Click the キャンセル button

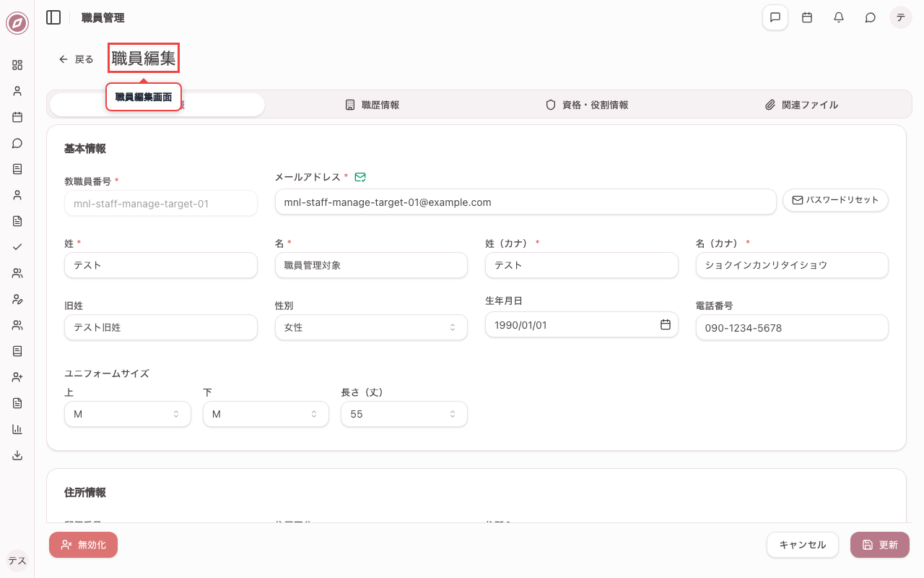click(x=803, y=545)
